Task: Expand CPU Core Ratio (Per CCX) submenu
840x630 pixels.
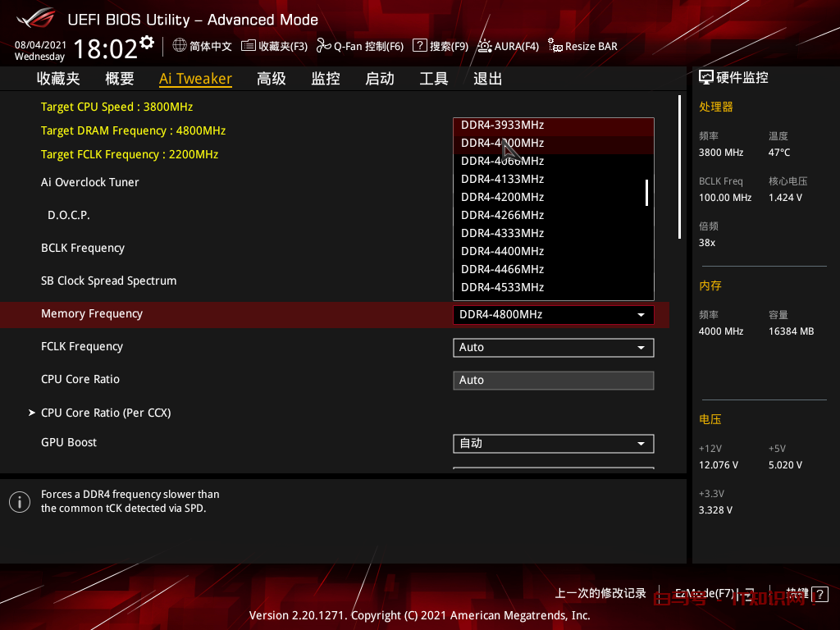Action: (x=106, y=413)
